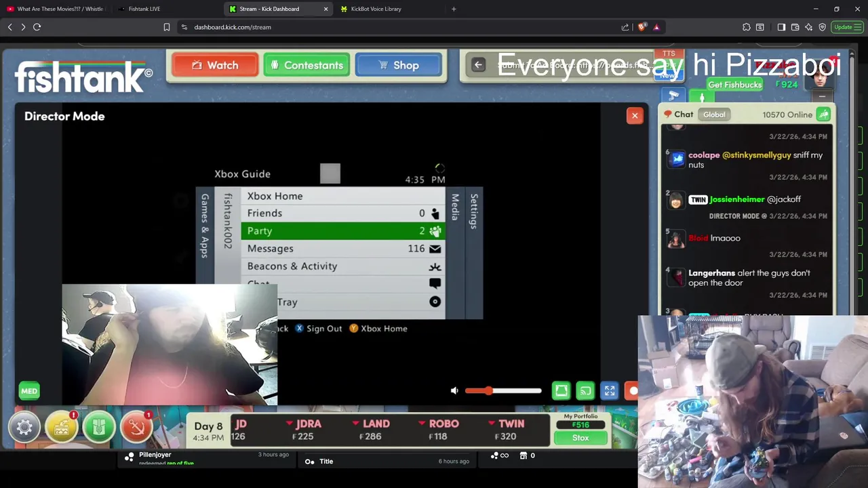Select Xbox Home in Xbox Guide
Image resolution: width=868 pixels, height=488 pixels.
342,196
